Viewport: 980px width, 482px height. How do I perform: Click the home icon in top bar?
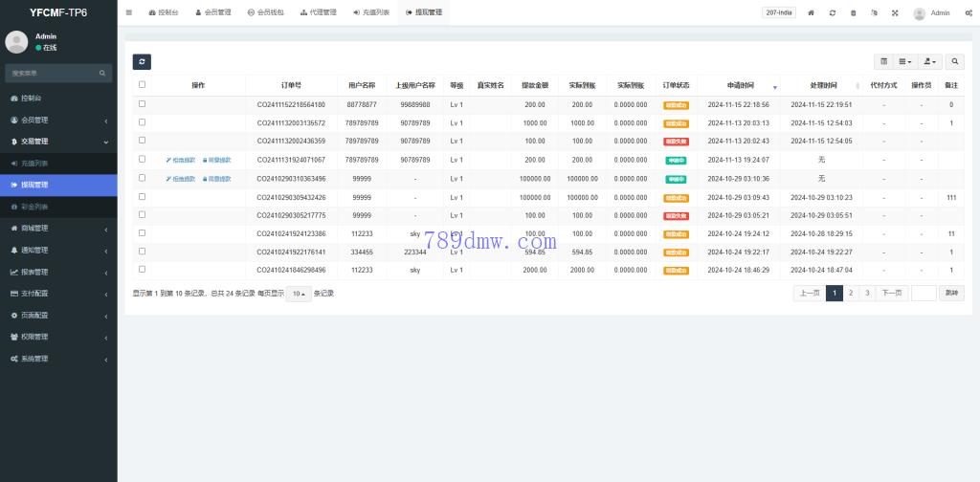[812, 13]
